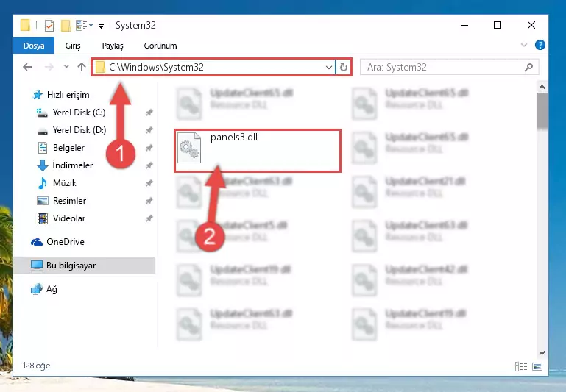Switch to the Görünüm ribbon tab
The image size is (566, 392).
(160, 46)
